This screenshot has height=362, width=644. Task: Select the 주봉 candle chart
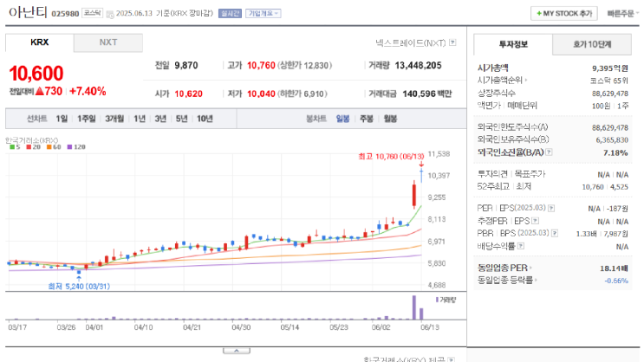click(x=367, y=119)
